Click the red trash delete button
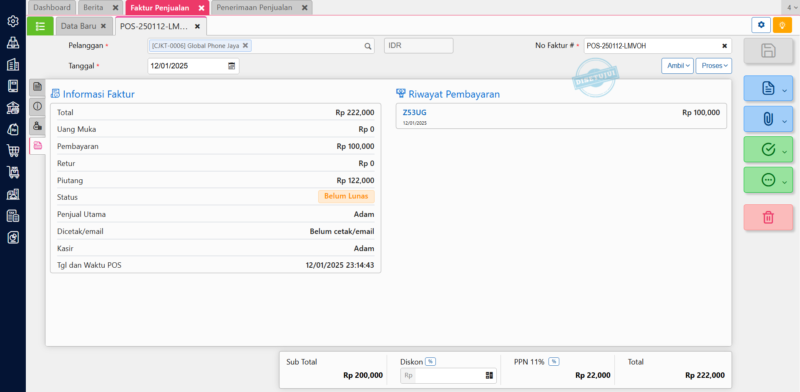The height and width of the screenshot is (392, 800). [768, 217]
